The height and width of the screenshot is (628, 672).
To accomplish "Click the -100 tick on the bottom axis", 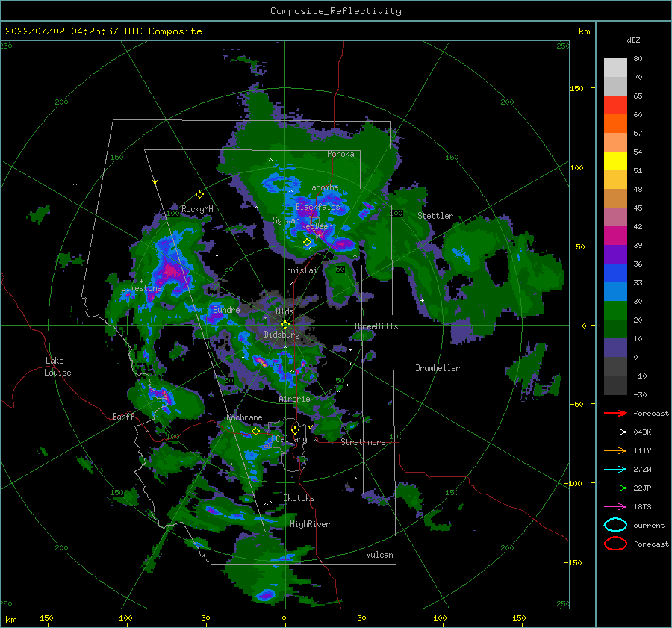I will pos(123,618).
